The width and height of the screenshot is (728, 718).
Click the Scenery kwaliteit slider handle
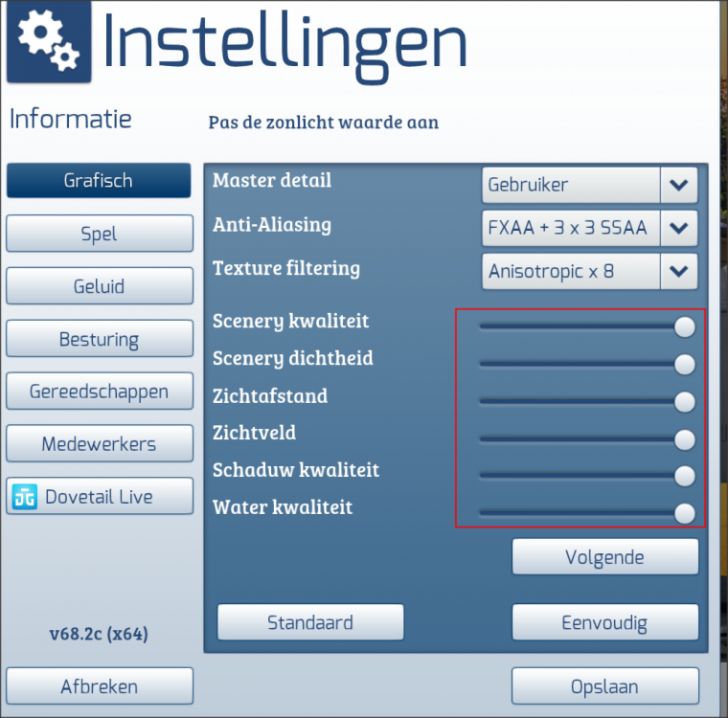point(684,327)
